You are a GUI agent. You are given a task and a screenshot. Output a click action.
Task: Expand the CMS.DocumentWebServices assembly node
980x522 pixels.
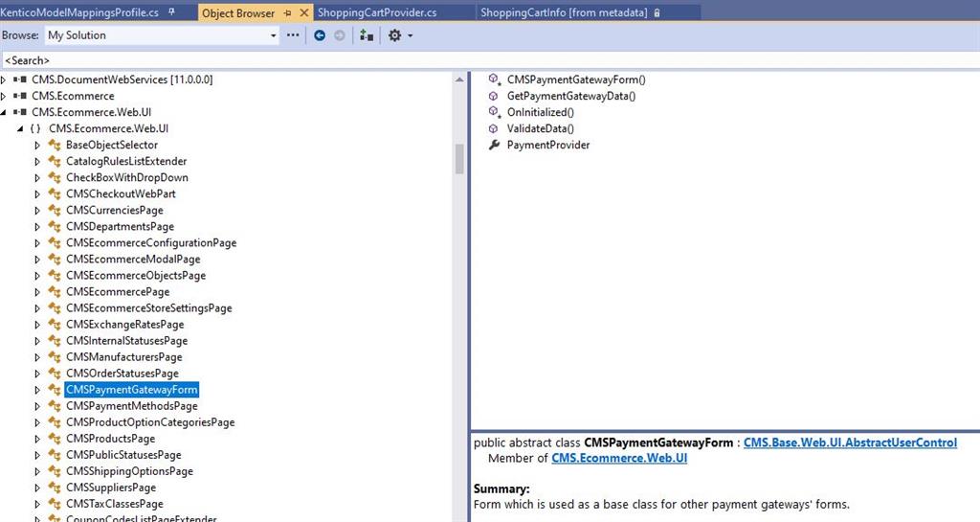click(4, 79)
